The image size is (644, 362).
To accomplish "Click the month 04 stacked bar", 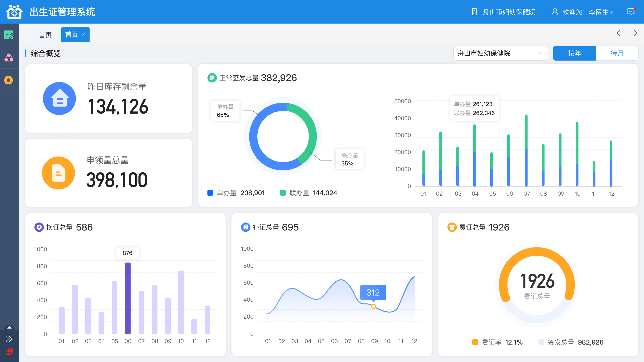I will click(475, 156).
